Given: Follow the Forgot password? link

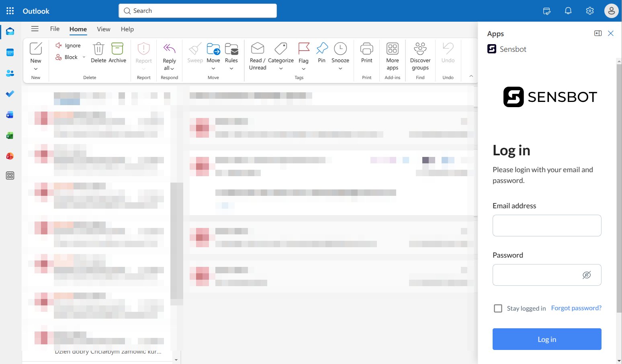Looking at the screenshot, I should tap(576, 308).
